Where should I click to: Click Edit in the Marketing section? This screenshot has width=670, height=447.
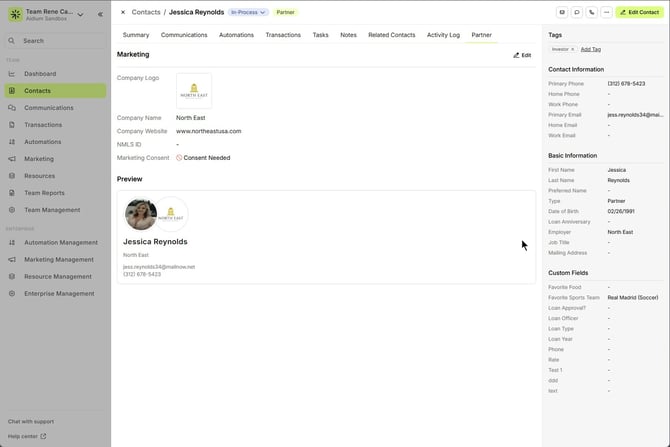pyautogui.click(x=522, y=55)
